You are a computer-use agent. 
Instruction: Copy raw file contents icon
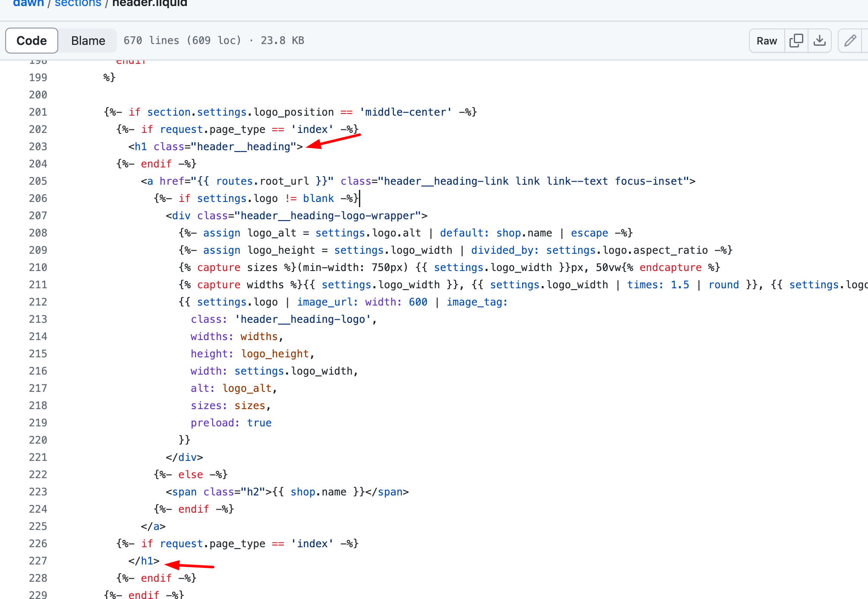(796, 41)
